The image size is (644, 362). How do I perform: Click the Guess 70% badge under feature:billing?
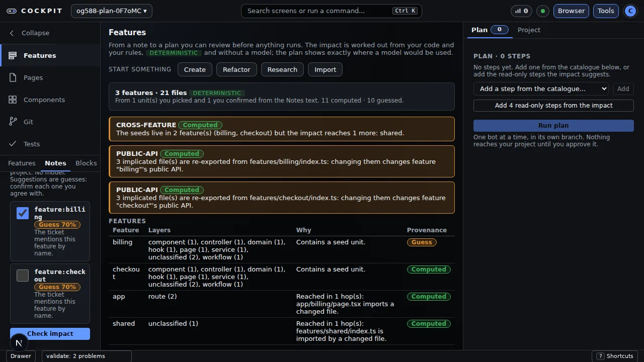[x=57, y=225]
